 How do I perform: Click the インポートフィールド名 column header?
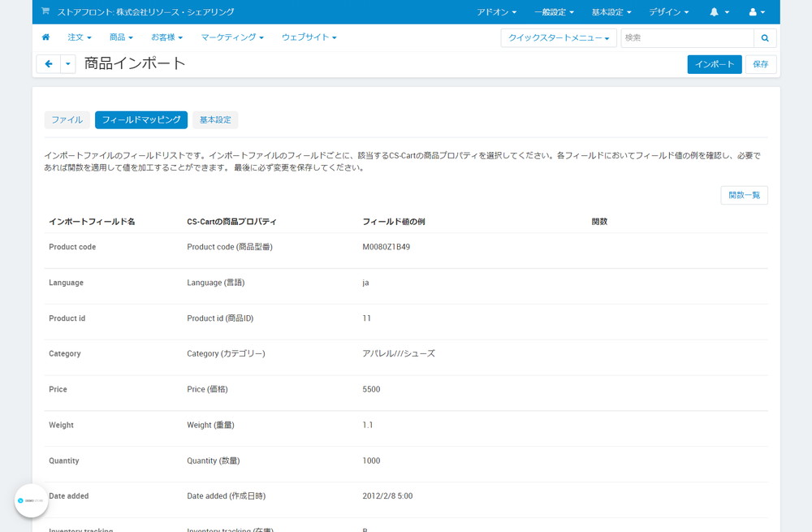coord(92,222)
